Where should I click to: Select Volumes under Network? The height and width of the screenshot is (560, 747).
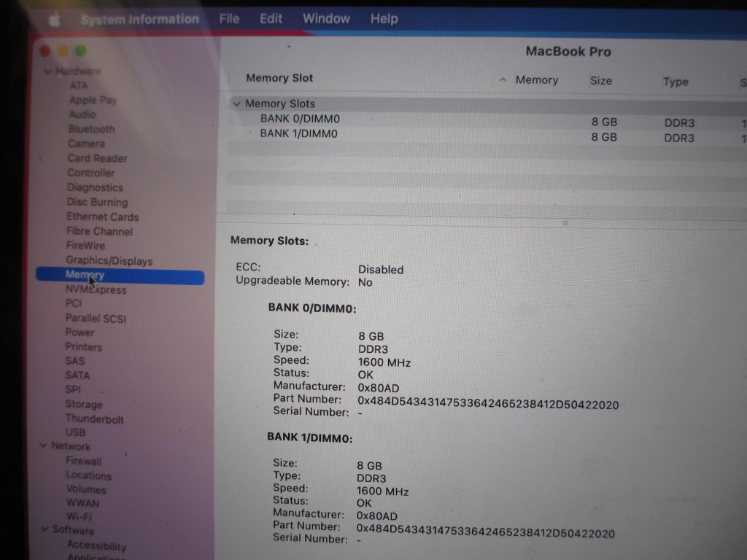[x=86, y=489]
